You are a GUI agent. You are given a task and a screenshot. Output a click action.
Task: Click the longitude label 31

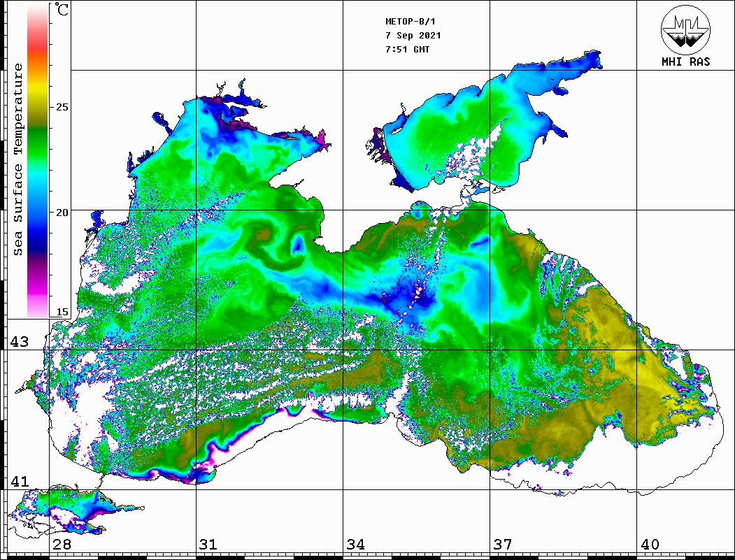[208, 544]
